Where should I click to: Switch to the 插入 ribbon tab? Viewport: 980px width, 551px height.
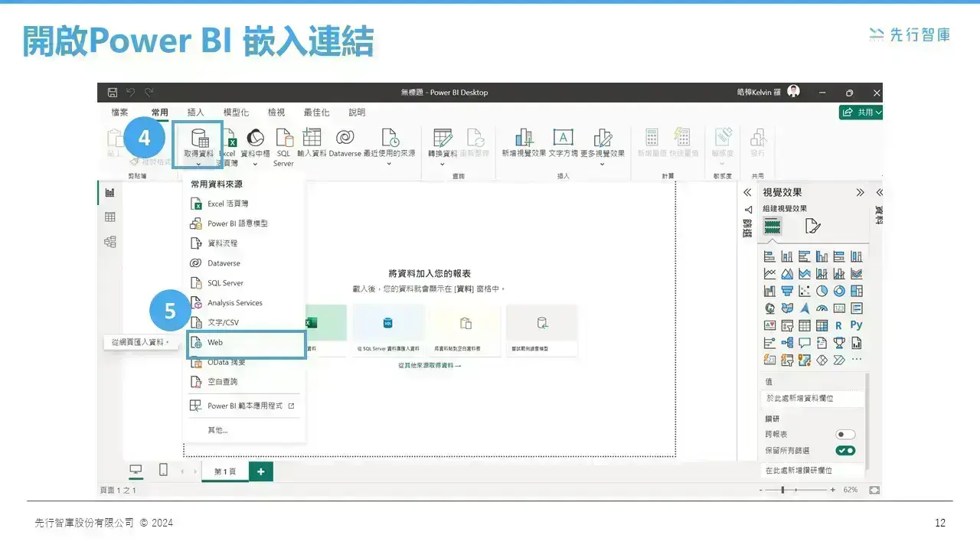pyautogui.click(x=196, y=112)
